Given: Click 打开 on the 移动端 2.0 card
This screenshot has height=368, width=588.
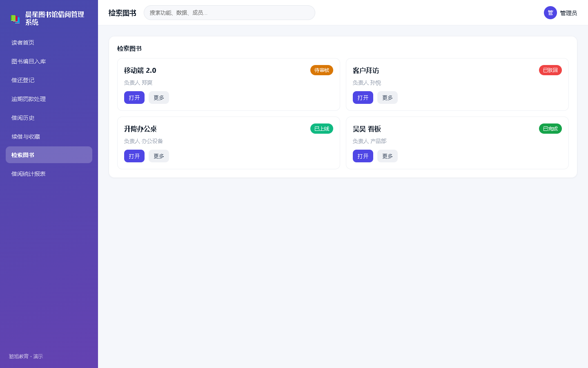Looking at the screenshot, I should click(x=134, y=98).
